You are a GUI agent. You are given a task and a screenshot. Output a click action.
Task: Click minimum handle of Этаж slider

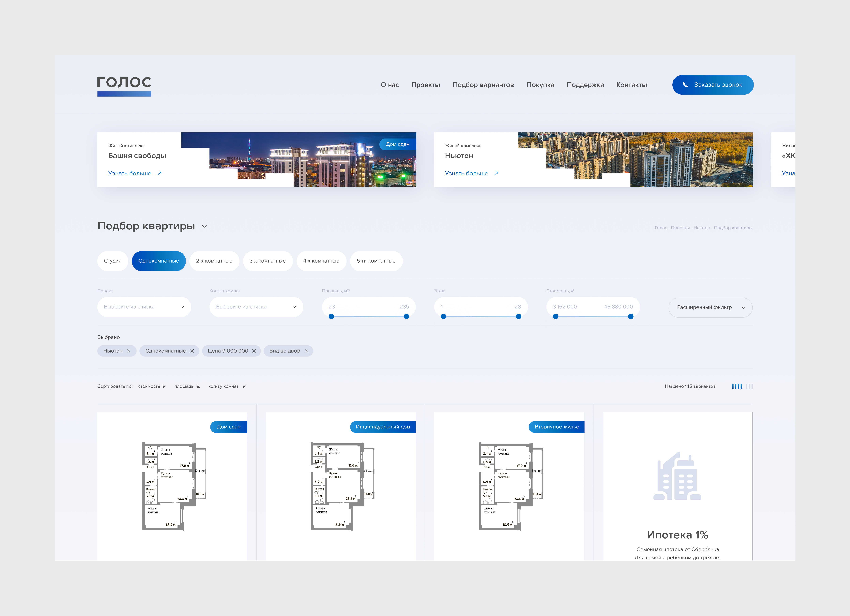point(443,317)
